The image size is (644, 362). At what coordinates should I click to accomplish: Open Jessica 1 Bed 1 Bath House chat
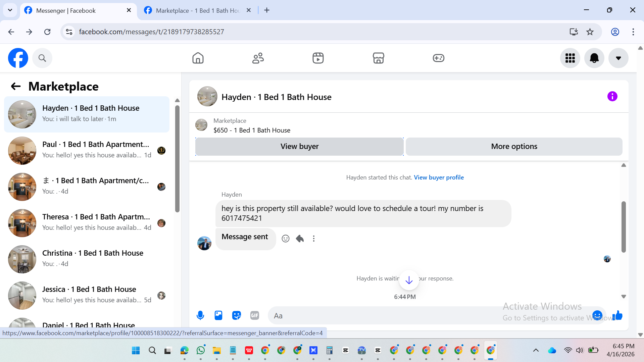pyautogui.click(x=87, y=296)
